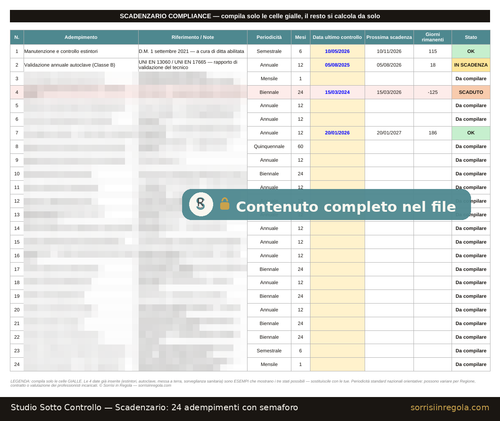The width and height of the screenshot is (500, 421).
Task: Open the sorrisiinregola.com link in the footer
Action: point(450,407)
